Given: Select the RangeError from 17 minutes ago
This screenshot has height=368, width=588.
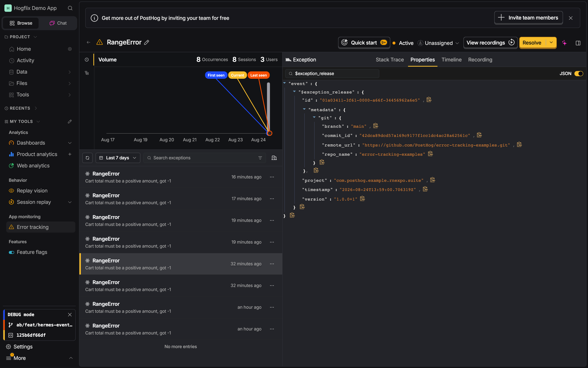Looking at the screenshot, I should (x=181, y=199).
